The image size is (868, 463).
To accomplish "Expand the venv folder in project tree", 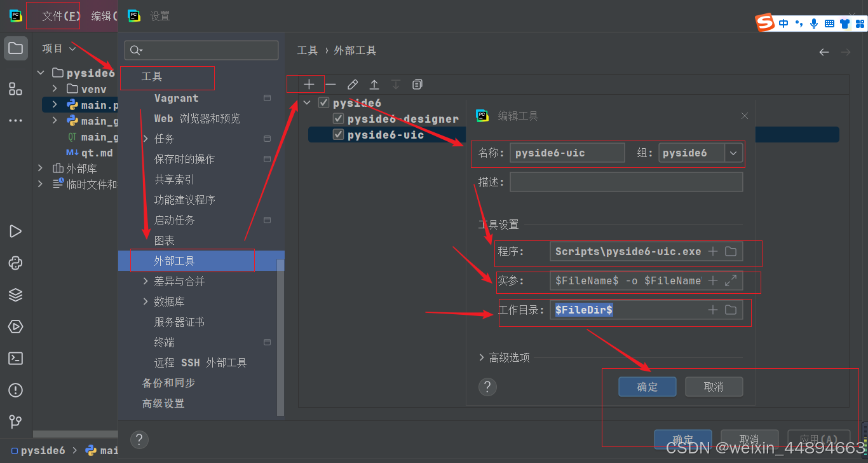I will [x=55, y=88].
